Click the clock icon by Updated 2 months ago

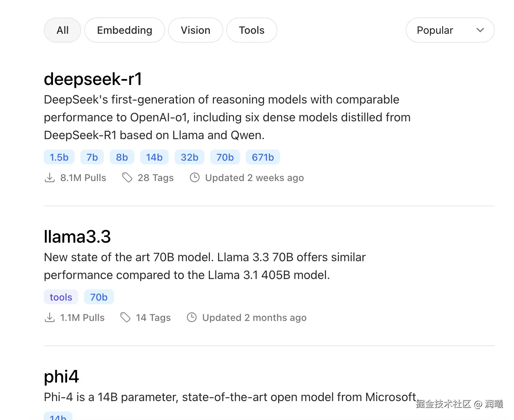pyautogui.click(x=192, y=318)
